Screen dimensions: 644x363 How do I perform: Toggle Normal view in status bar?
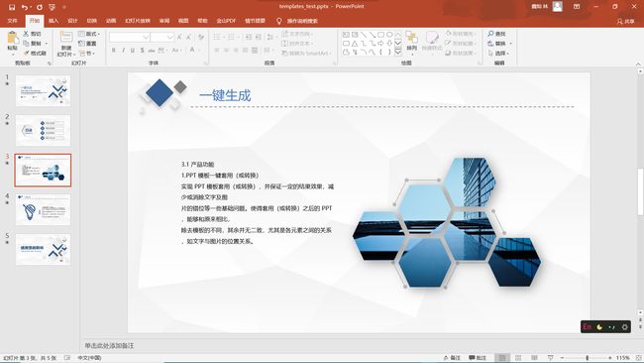(502, 358)
